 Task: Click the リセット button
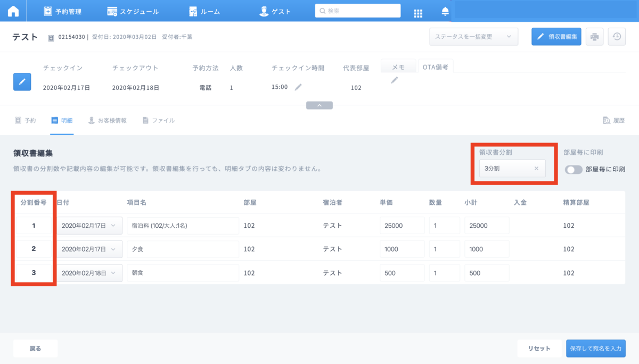pyautogui.click(x=539, y=349)
